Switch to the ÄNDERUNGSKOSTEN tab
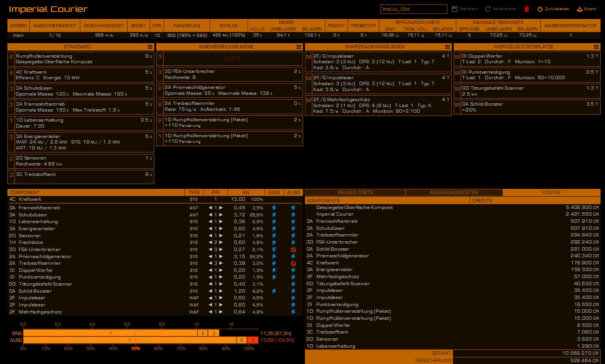This screenshot has height=364, width=605. coord(454,193)
